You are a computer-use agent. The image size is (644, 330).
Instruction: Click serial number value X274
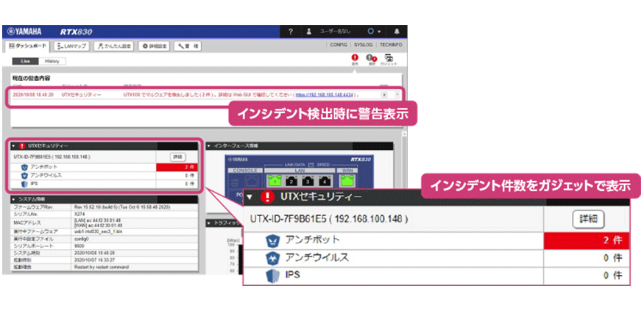[79, 215]
